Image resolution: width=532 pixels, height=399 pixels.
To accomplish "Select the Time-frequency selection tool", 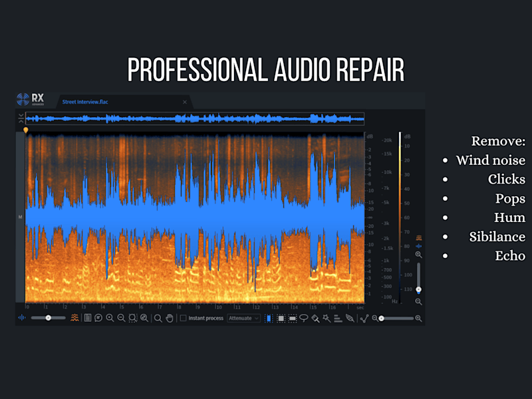I will tap(281, 319).
